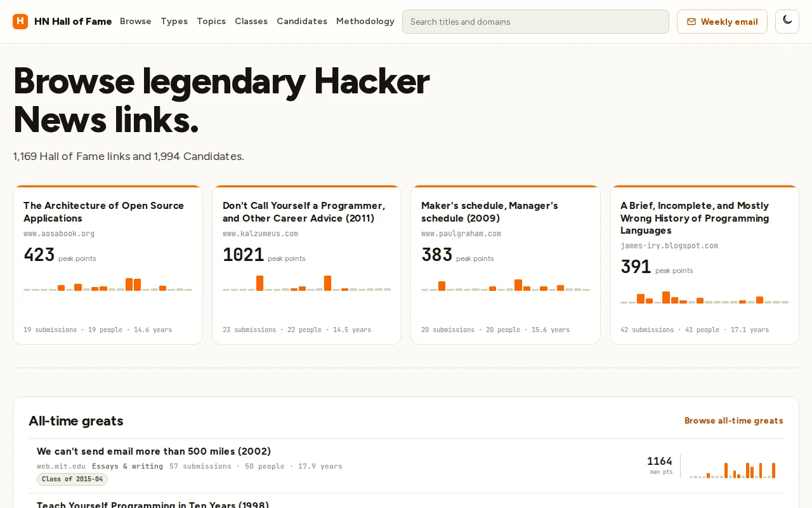
Task: Open the Topics navigation item
Action: click(x=211, y=22)
